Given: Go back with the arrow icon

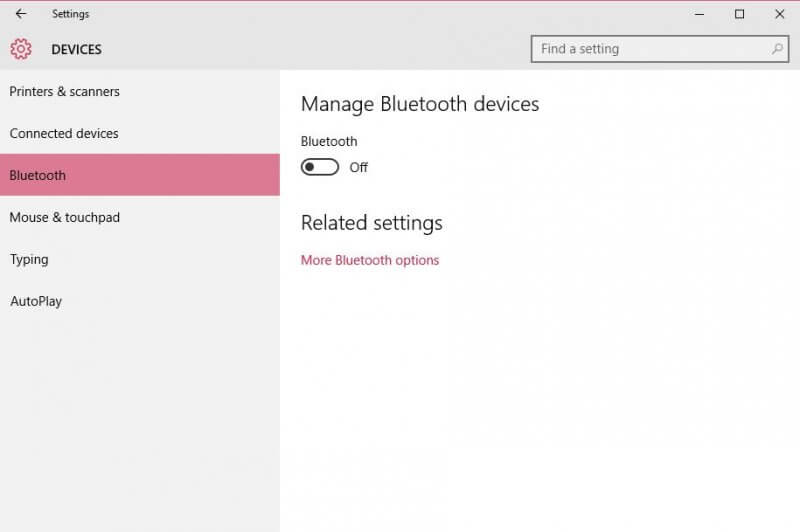Looking at the screenshot, I should [x=20, y=14].
